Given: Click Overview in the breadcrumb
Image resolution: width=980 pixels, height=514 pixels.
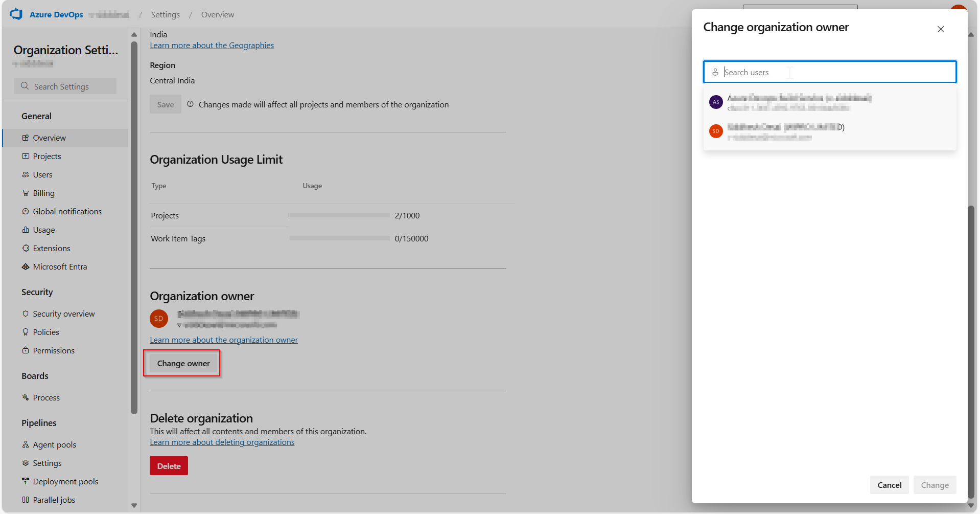Looking at the screenshot, I should pyautogui.click(x=218, y=14).
